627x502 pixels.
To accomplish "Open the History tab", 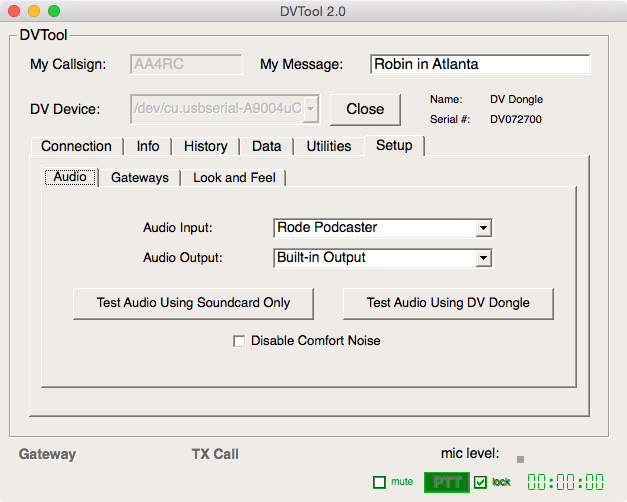I will 205,146.
